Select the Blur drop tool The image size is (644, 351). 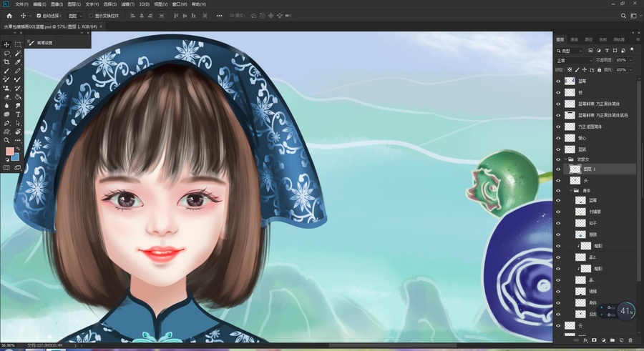pos(6,106)
